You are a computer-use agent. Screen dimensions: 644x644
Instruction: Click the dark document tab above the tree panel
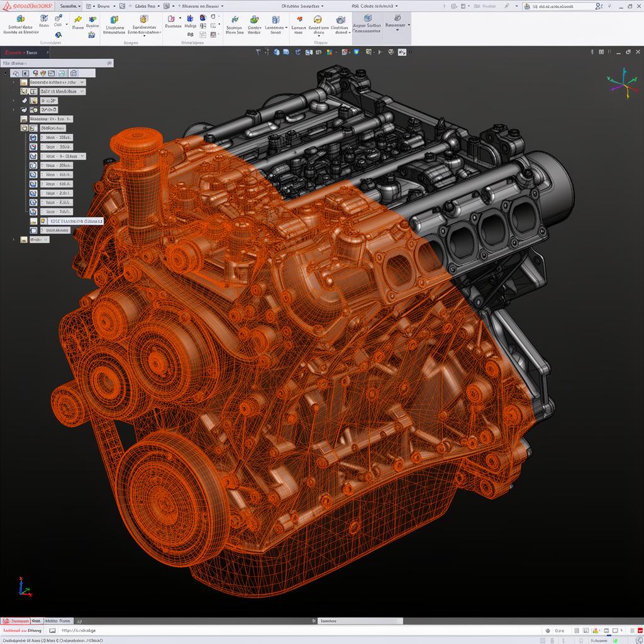point(25,53)
